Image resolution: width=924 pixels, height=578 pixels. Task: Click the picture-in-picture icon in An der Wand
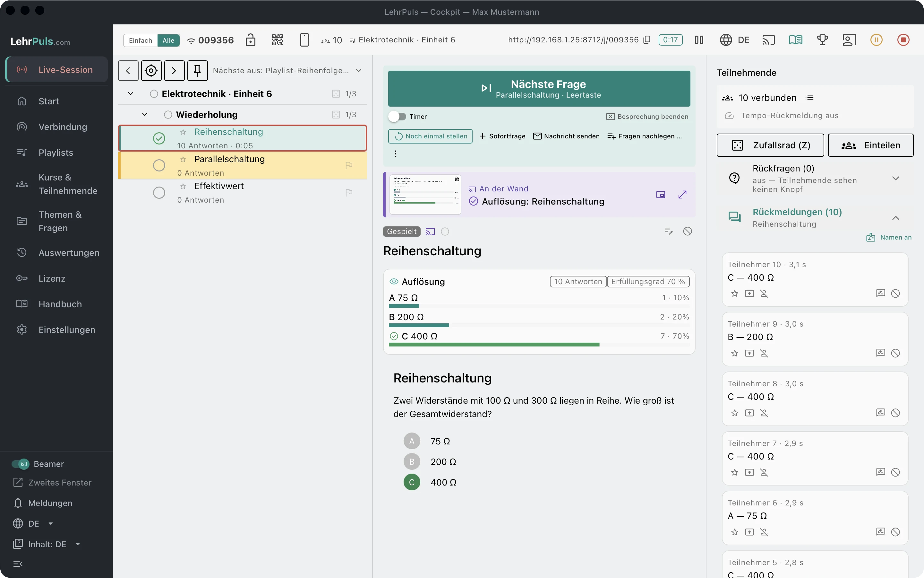click(x=661, y=195)
